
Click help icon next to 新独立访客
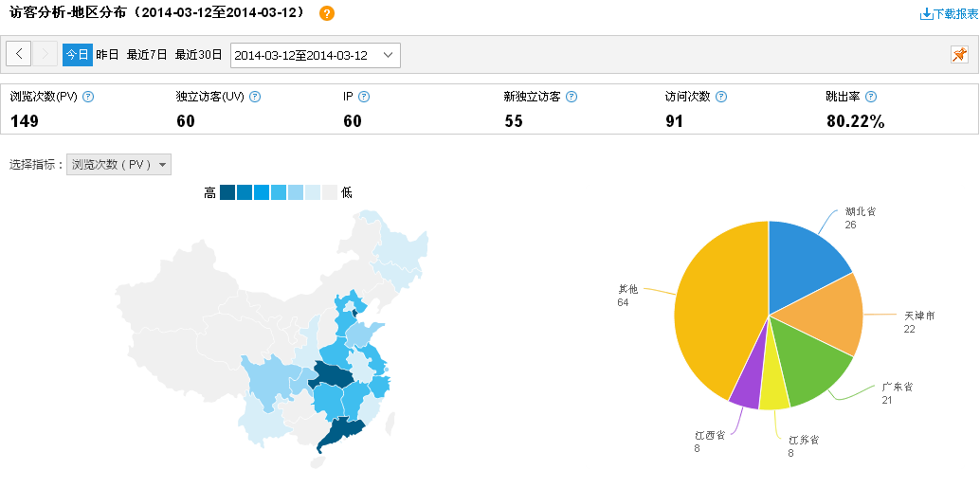click(572, 97)
